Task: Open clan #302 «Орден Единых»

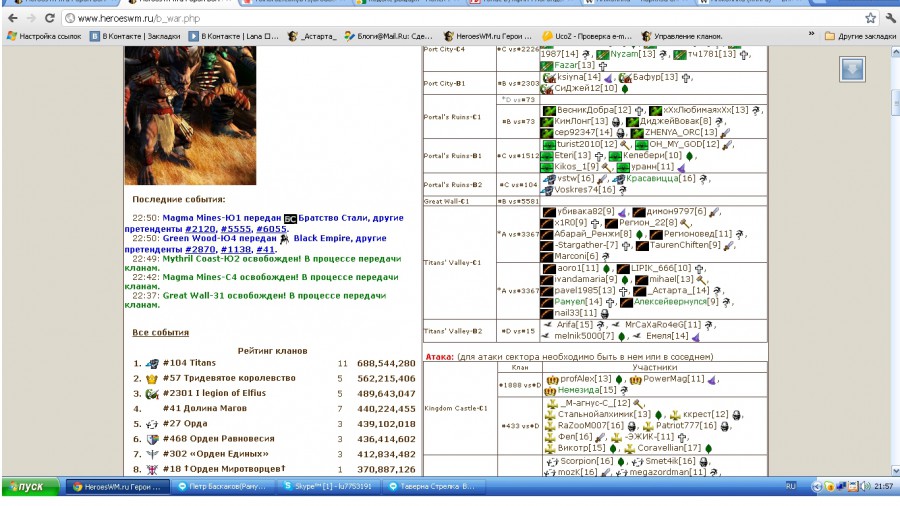Action: tap(216, 453)
